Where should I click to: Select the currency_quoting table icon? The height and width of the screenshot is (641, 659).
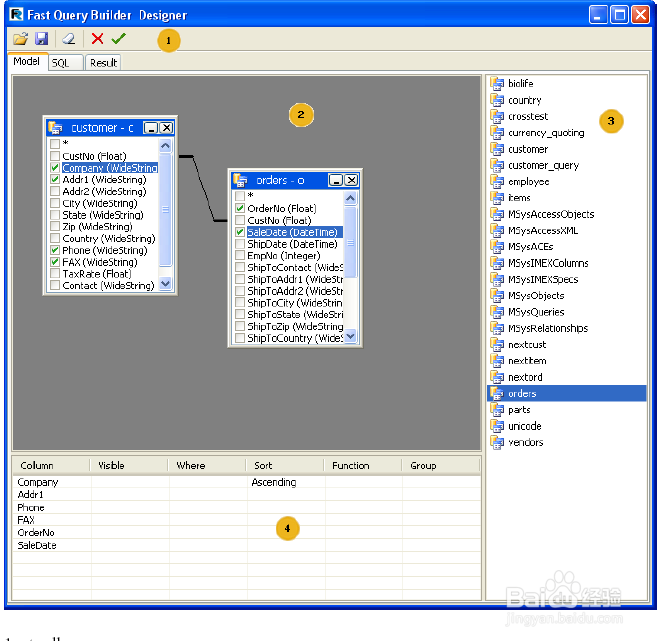[x=497, y=133]
